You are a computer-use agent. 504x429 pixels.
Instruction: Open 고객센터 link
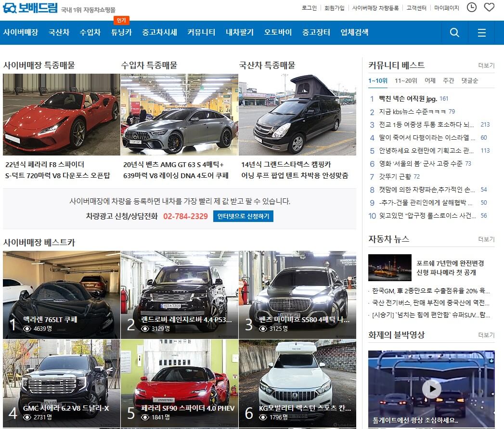tap(416, 8)
